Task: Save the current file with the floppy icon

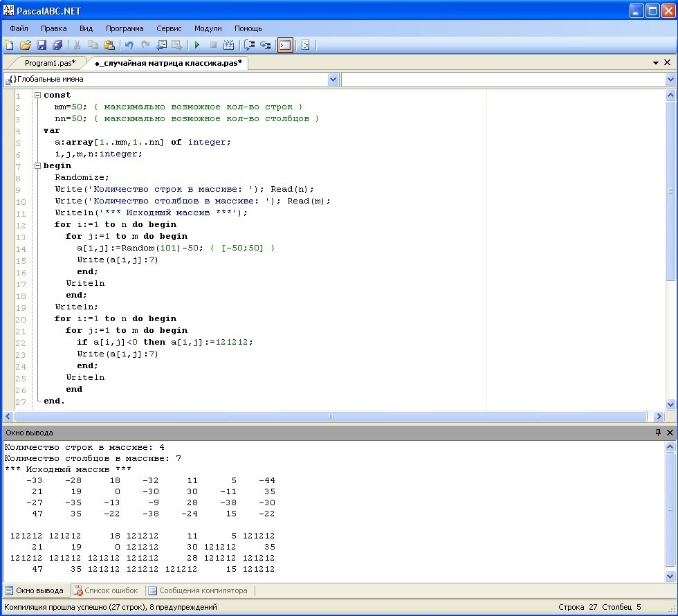Action: pos(42,45)
